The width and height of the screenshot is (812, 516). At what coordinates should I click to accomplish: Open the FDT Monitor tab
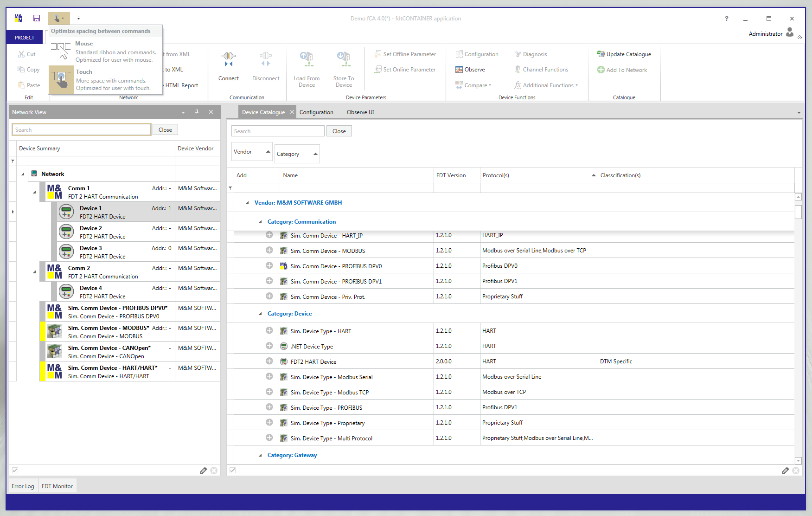57,485
